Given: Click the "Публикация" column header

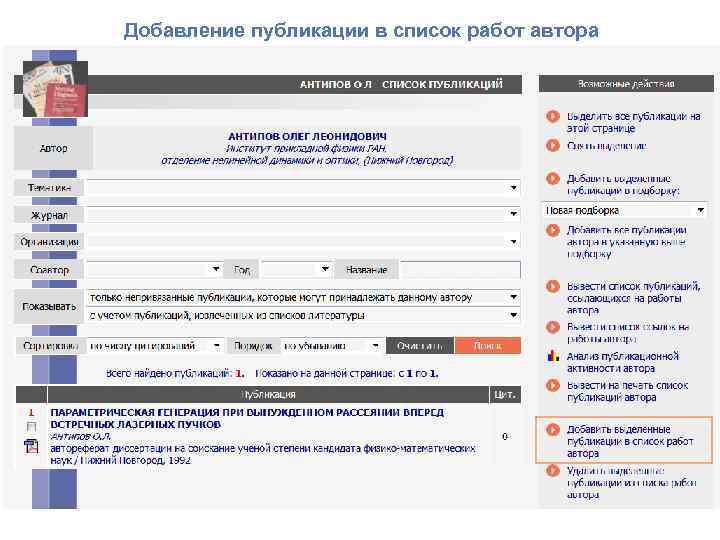Looking at the screenshot, I should tap(268, 394).
